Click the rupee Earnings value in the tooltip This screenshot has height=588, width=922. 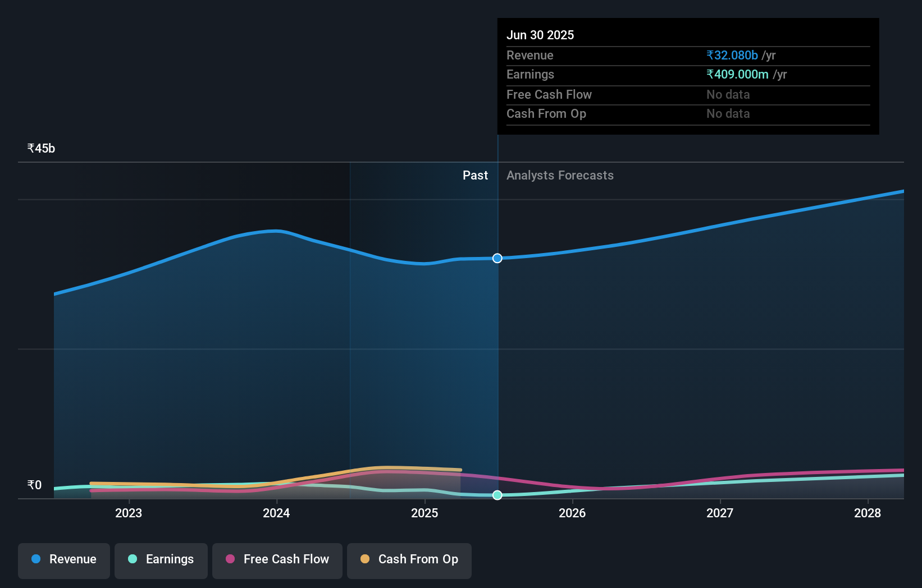pos(737,74)
